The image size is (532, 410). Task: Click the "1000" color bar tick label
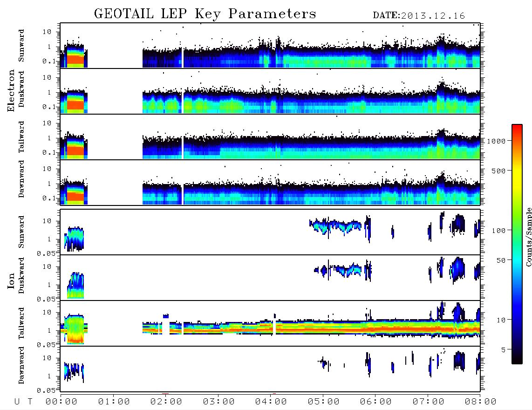coord(496,141)
